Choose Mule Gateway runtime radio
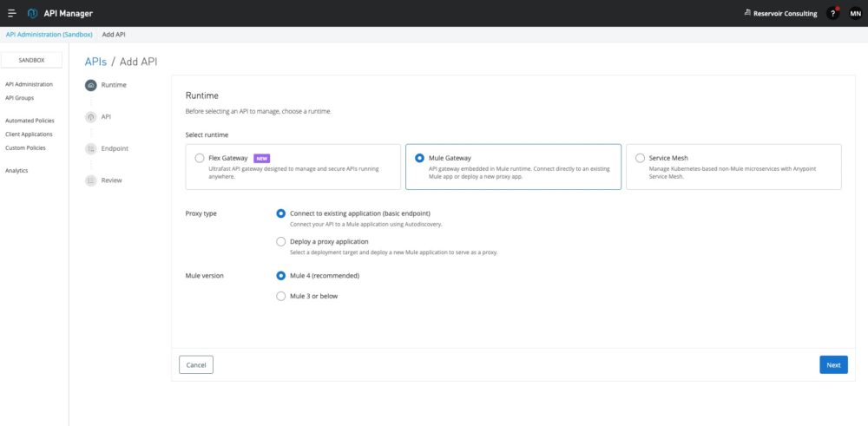868x426 pixels. [x=419, y=158]
